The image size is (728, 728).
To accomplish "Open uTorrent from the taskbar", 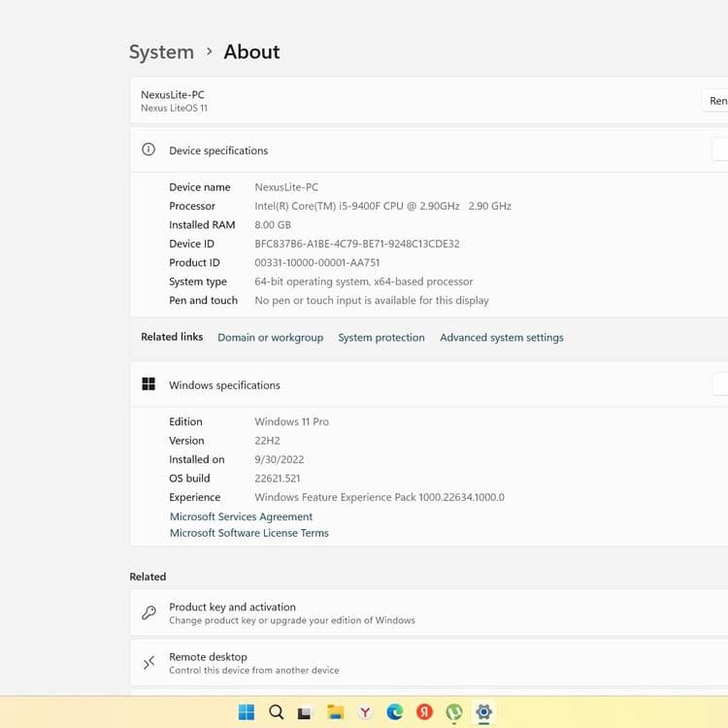I will click(454, 711).
